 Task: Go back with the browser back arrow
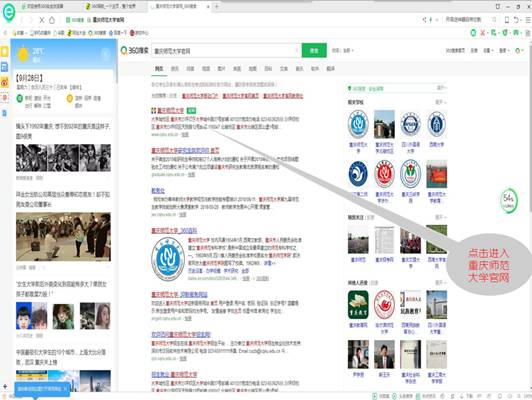click(22, 20)
